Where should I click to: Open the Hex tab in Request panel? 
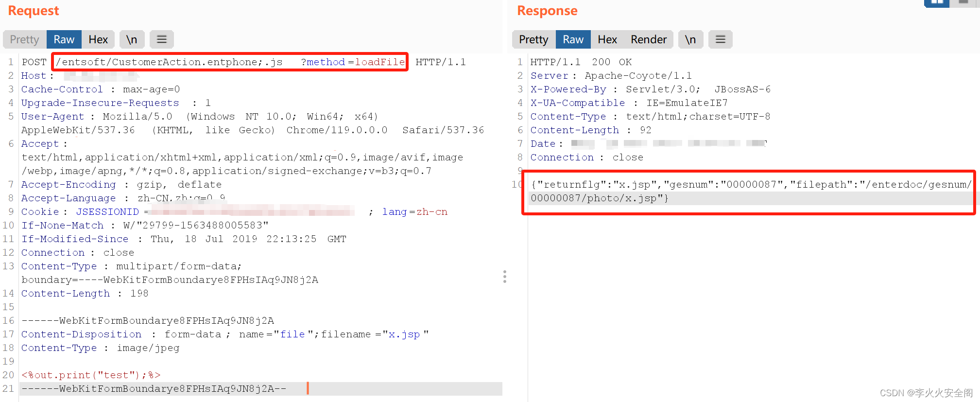(x=98, y=39)
